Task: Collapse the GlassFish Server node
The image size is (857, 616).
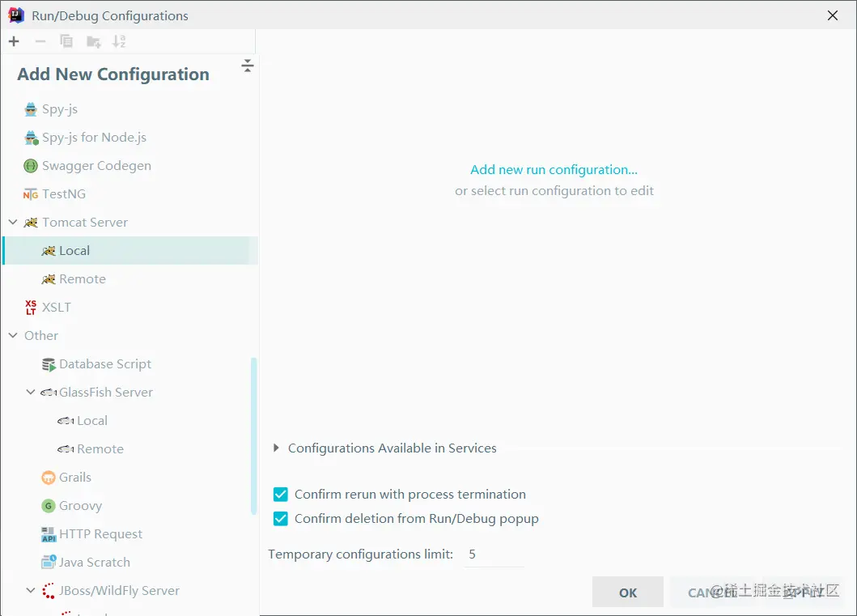Action: tap(31, 392)
